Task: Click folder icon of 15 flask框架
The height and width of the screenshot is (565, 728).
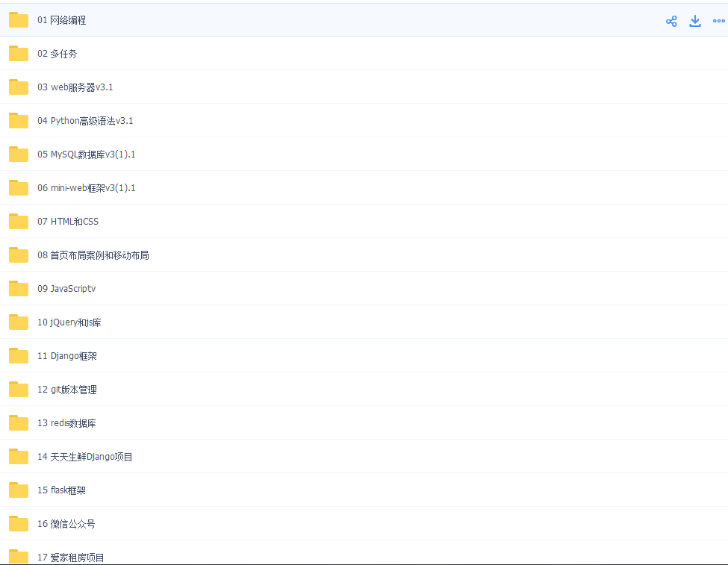Action: click(19, 490)
